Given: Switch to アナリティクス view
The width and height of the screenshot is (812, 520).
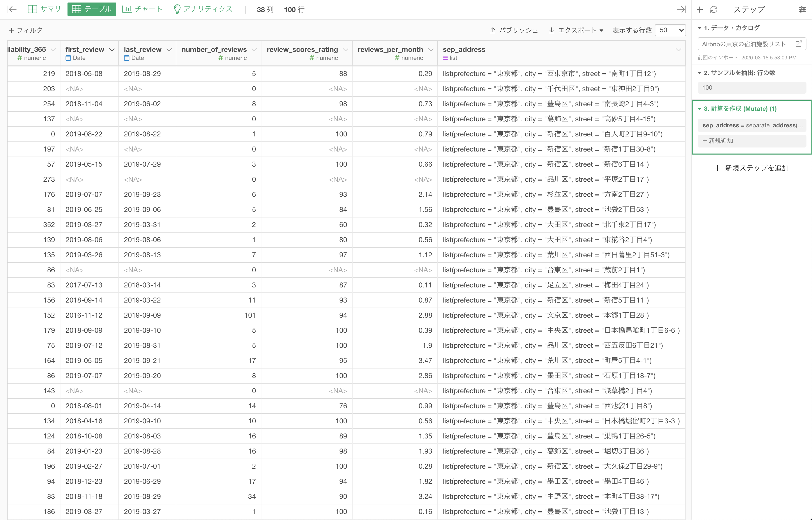Looking at the screenshot, I should click(x=203, y=9).
